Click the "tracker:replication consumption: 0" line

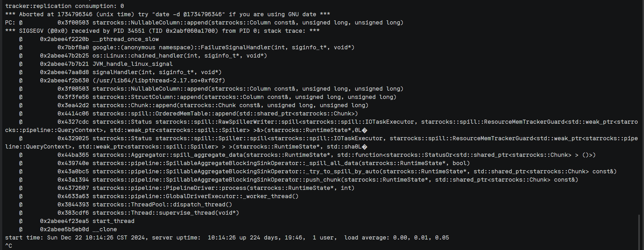tap(65, 6)
